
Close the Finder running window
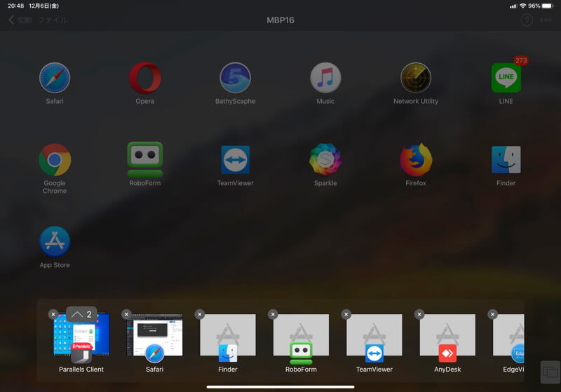pos(200,314)
